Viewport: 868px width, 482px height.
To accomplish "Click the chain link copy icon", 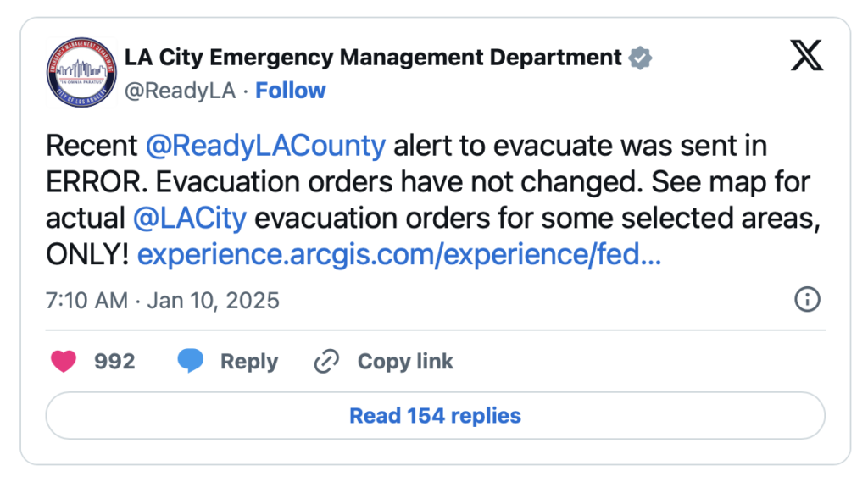I will [x=326, y=362].
